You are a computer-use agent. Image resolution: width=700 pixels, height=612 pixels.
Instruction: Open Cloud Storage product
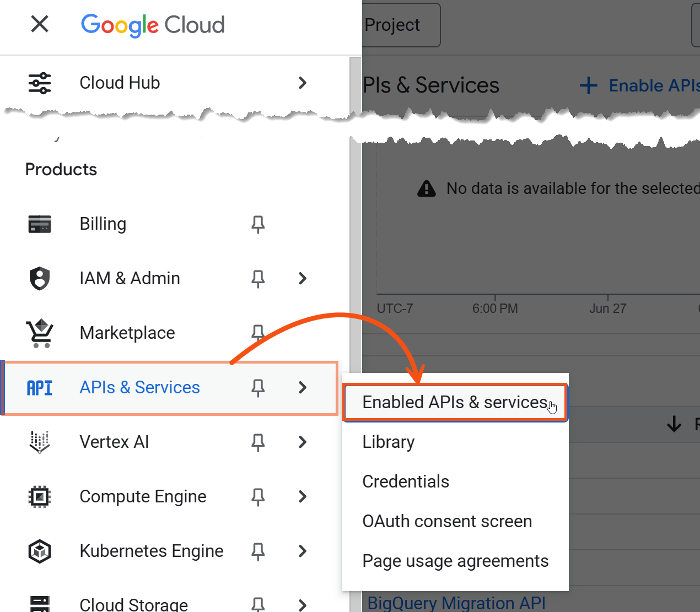tap(133, 604)
